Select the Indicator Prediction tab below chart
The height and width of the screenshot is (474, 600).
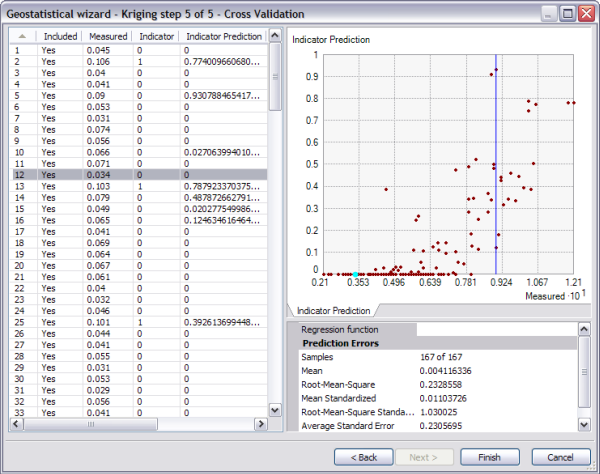tap(333, 311)
